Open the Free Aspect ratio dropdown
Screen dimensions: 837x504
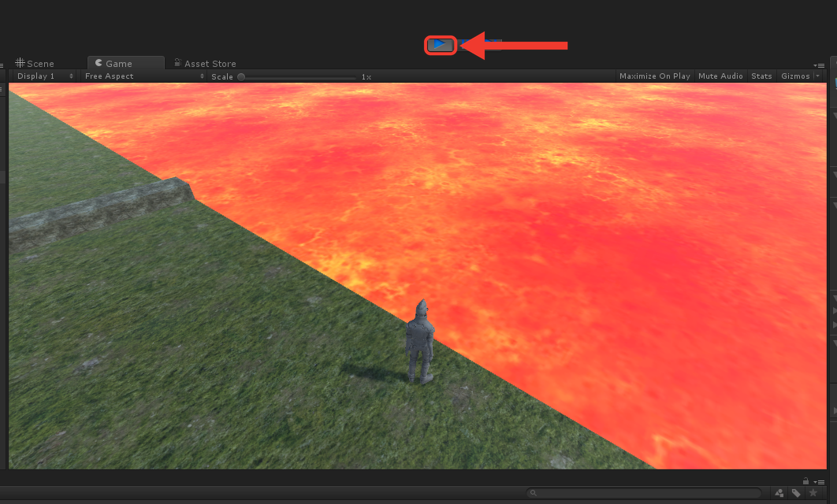pyautogui.click(x=144, y=76)
